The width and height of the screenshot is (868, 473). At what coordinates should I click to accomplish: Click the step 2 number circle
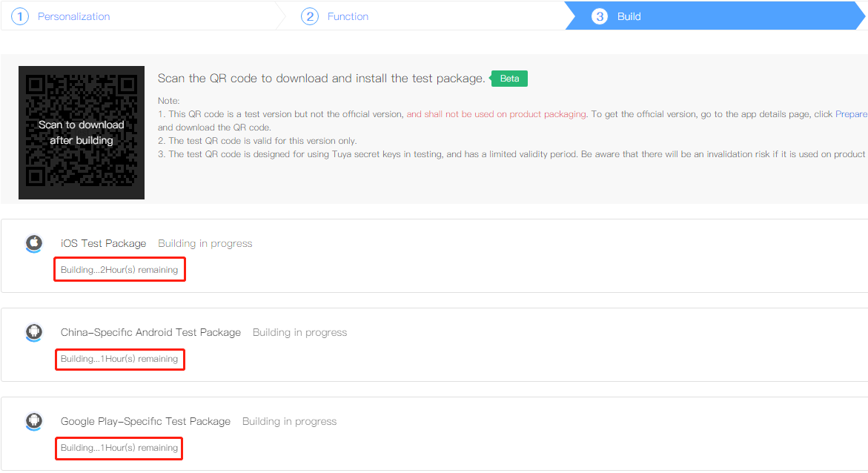(309, 16)
